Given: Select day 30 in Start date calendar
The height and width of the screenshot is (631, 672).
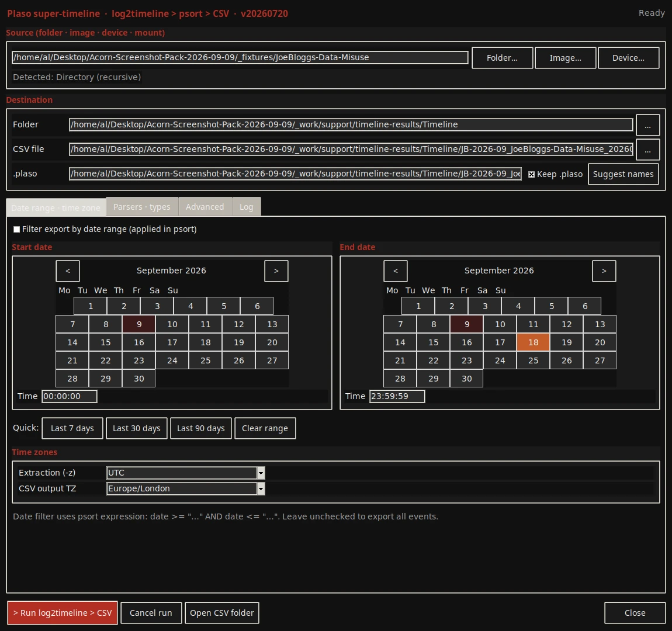Looking at the screenshot, I should point(139,379).
